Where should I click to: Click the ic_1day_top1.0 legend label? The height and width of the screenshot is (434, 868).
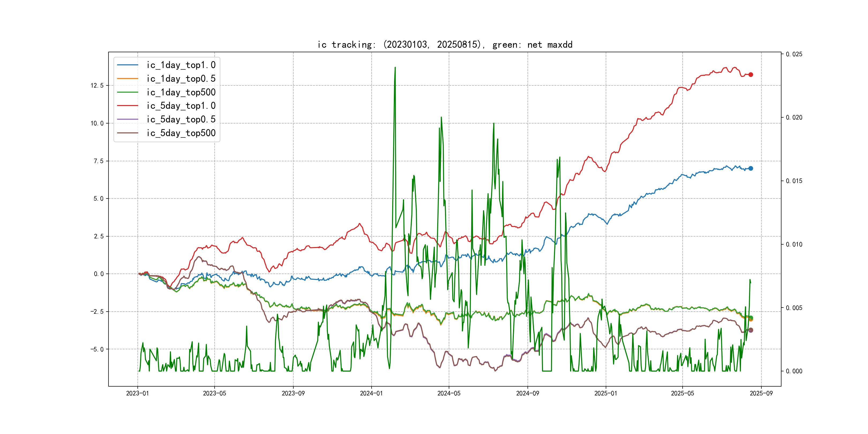tap(181, 65)
